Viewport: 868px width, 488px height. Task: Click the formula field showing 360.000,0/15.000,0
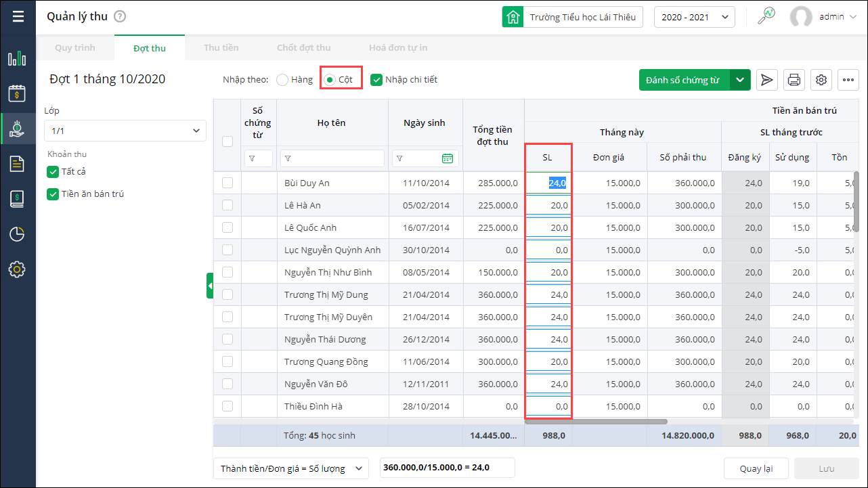tap(448, 468)
